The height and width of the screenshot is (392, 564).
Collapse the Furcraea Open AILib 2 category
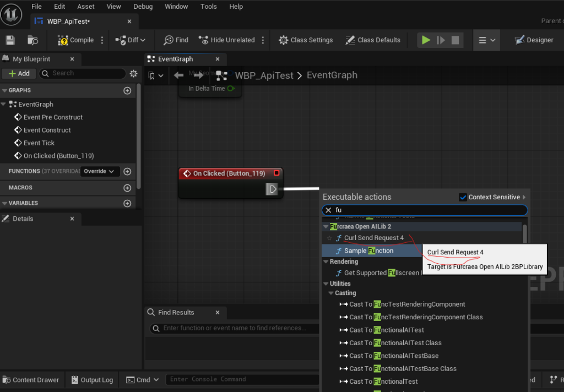coord(326,227)
